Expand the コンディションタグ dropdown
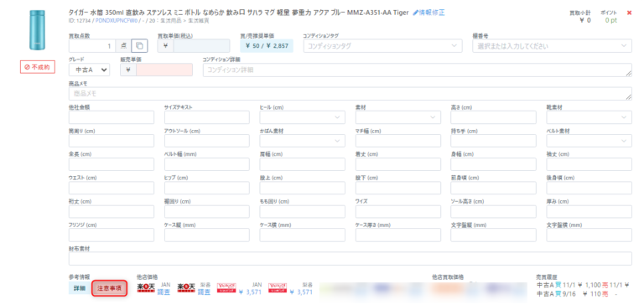 click(382, 46)
